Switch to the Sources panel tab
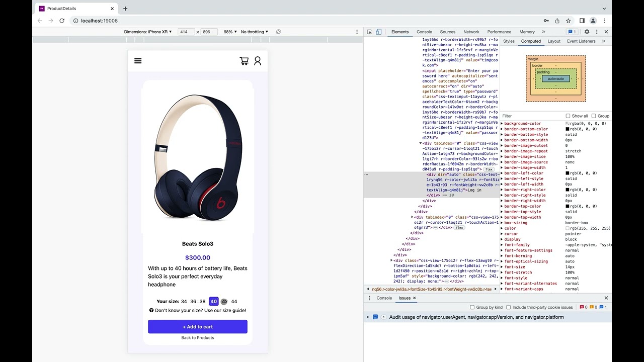 pyautogui.click(x=447, y=32)
